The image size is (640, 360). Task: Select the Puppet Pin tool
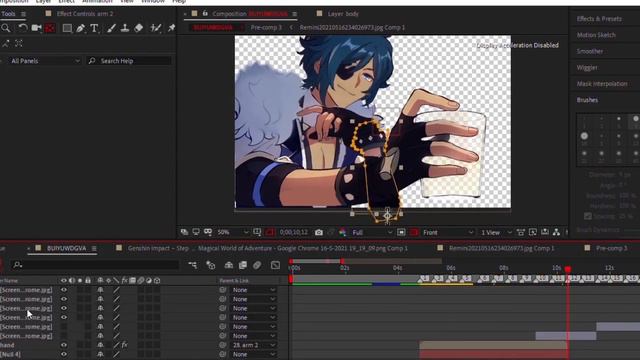171,28
